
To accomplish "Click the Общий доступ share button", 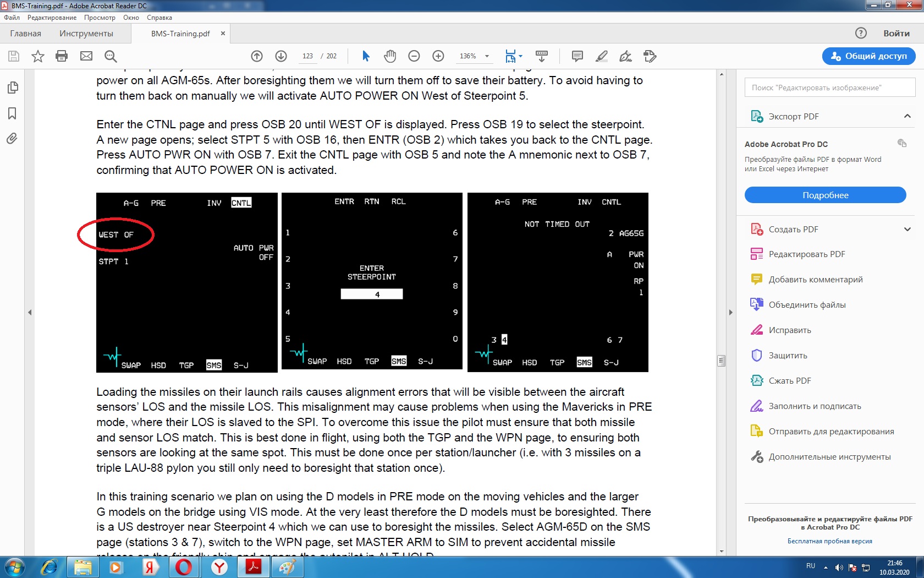I will coord(869,56).
